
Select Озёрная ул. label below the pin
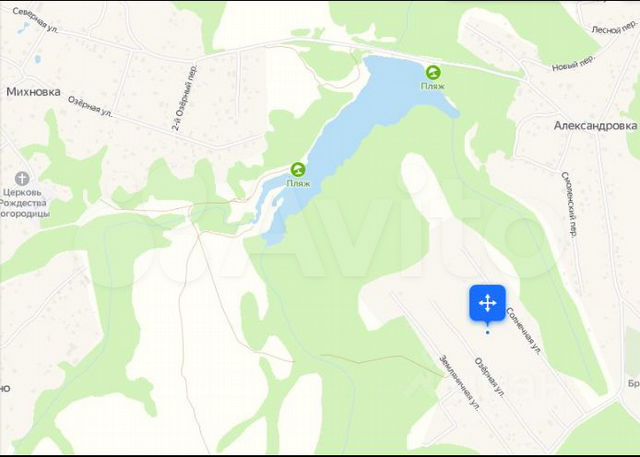click(x=490, y=378)
